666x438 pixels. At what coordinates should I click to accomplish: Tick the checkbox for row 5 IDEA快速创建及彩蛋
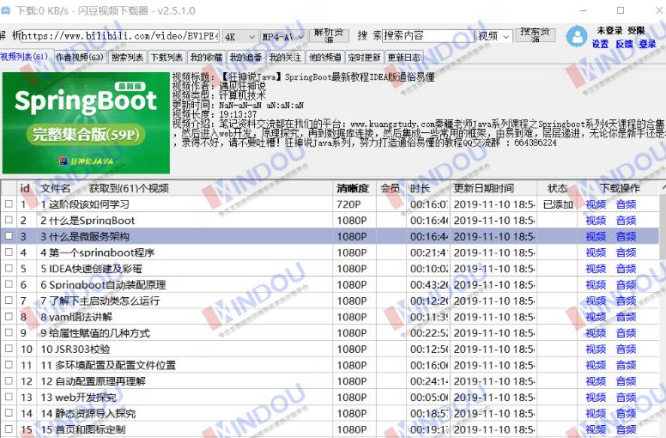8,268
